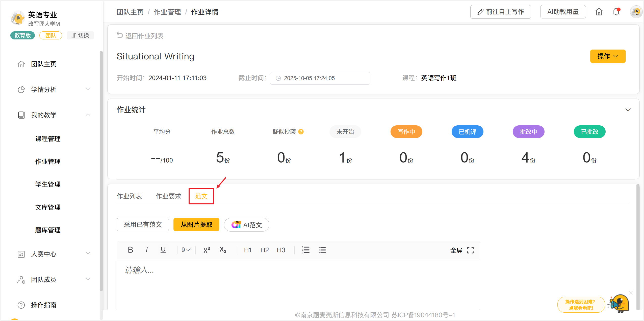Image resolution: width=644 pixels, height=321 pixels.
Task: Open the font size dropdown
Action: pyautogui.click(x=186, y=250)
